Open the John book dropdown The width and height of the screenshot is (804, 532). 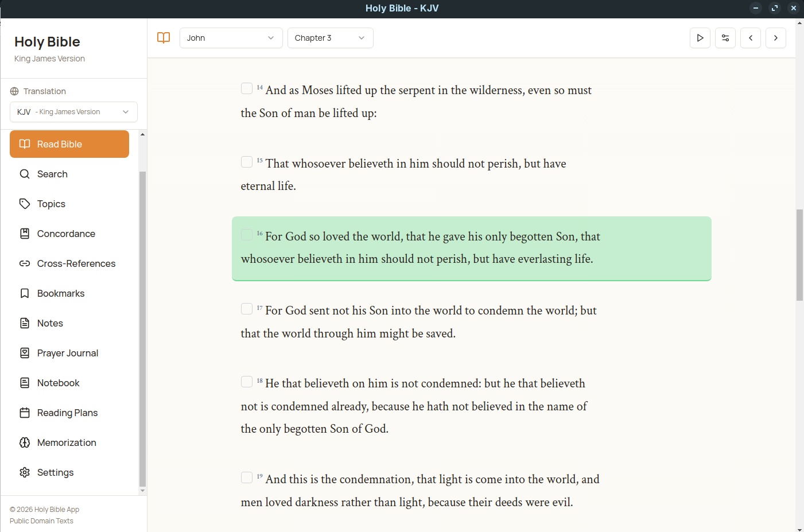(x=231, y=38)
